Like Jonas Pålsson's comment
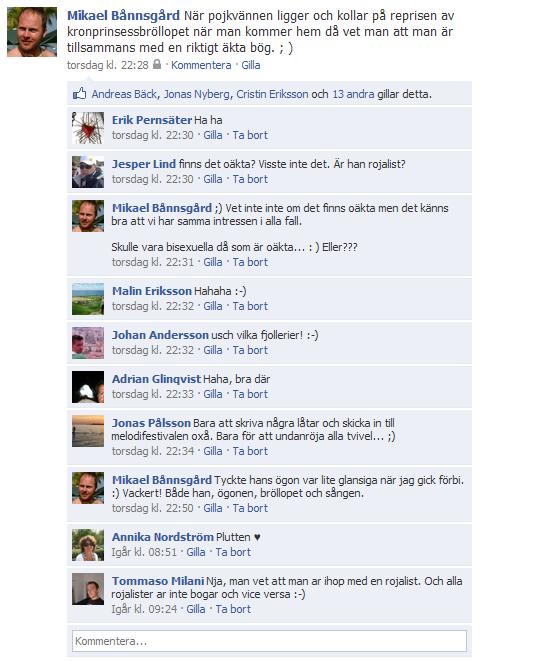 pyautogui.click(x=213, y=451)
